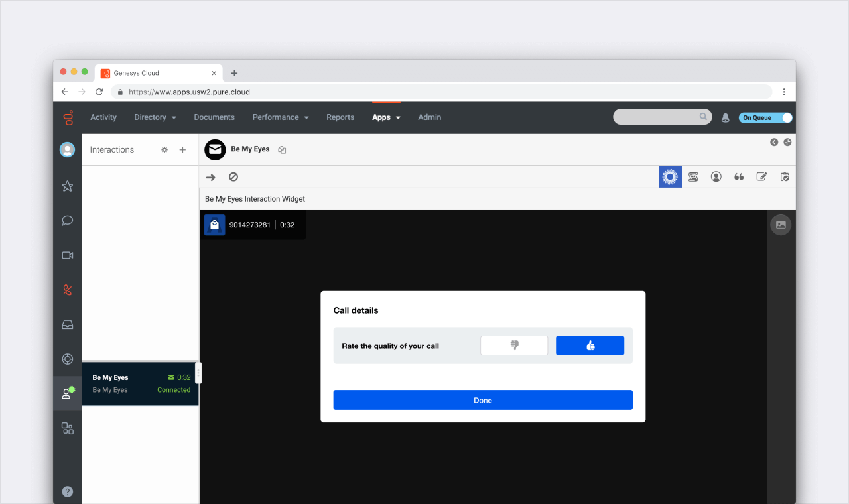The width and height of the screenshot is (849, 504).
Task: Open the Activity menu item
Action: (103, 117)
